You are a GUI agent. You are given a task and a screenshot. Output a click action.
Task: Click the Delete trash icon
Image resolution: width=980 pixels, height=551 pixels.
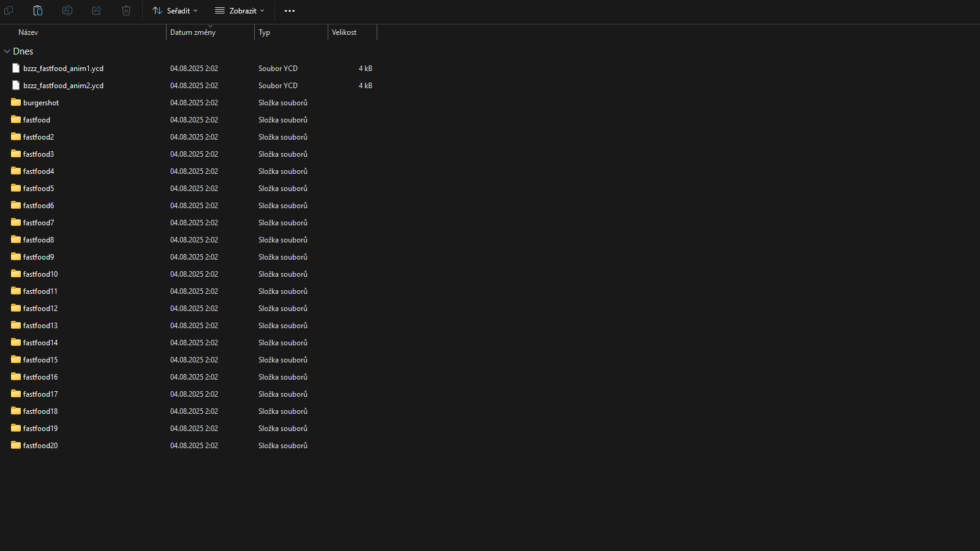126,10
